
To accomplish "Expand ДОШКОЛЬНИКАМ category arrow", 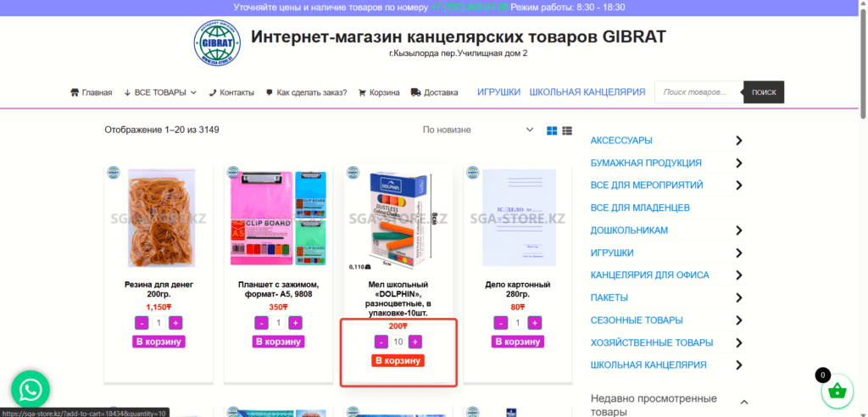I will [x=739, y=231].
